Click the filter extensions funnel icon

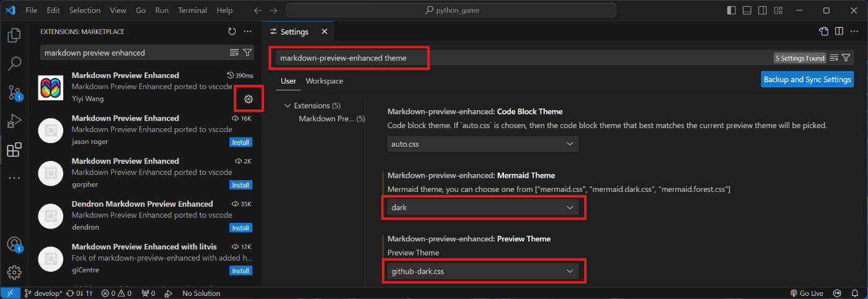247,53
